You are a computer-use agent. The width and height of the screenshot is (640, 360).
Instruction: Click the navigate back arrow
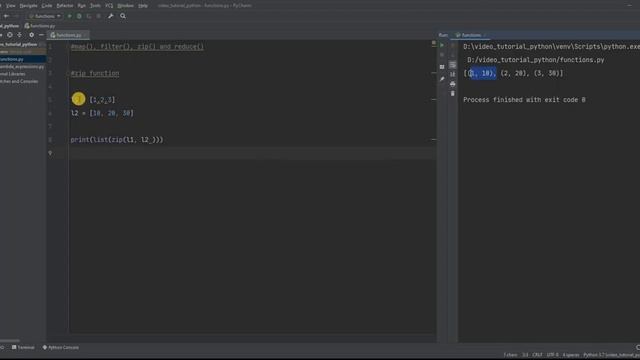click(x=6, y=16)
